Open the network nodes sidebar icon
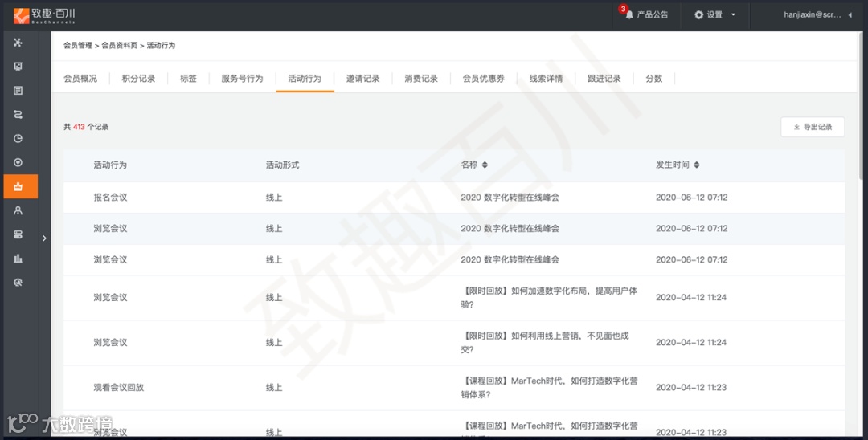 18,43
